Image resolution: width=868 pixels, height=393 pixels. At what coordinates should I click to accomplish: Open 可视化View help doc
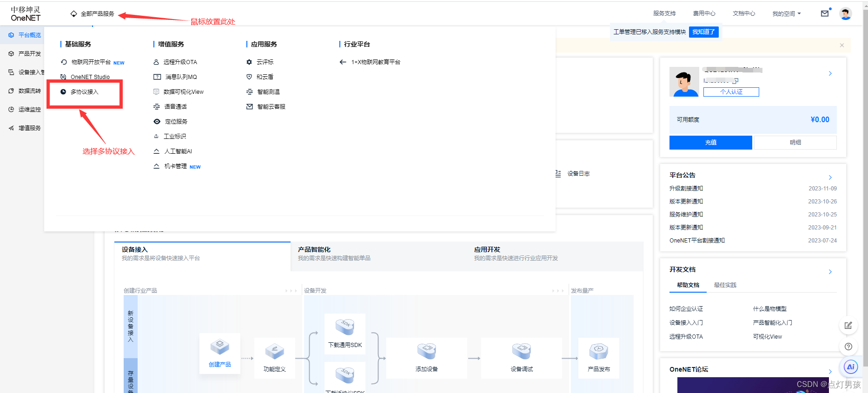point(768,337)
